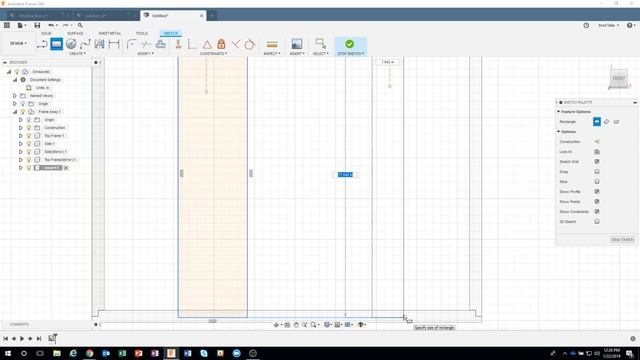This screenshot has width=640, height=360.
Task: Click the Inspect measure icon
Action: [272, 44]
